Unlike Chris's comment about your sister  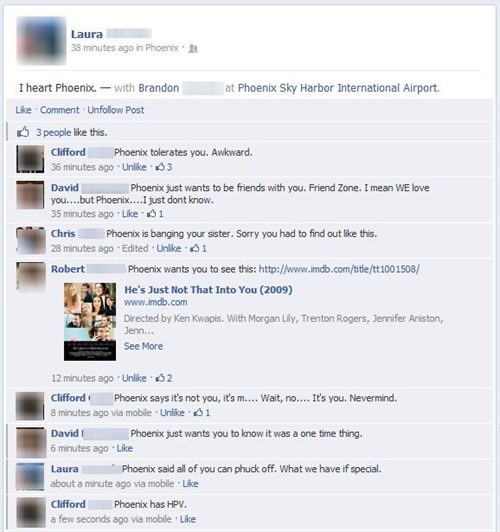click(x=169, y=248)
